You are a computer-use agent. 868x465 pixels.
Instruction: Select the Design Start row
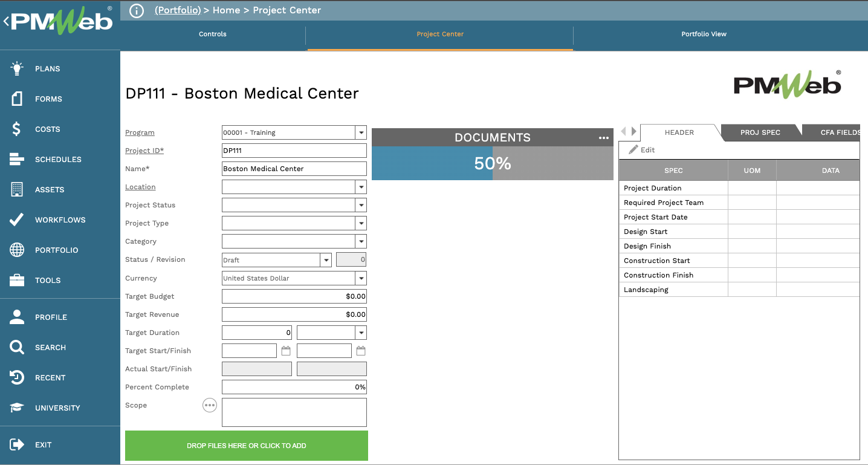[739, 232]
